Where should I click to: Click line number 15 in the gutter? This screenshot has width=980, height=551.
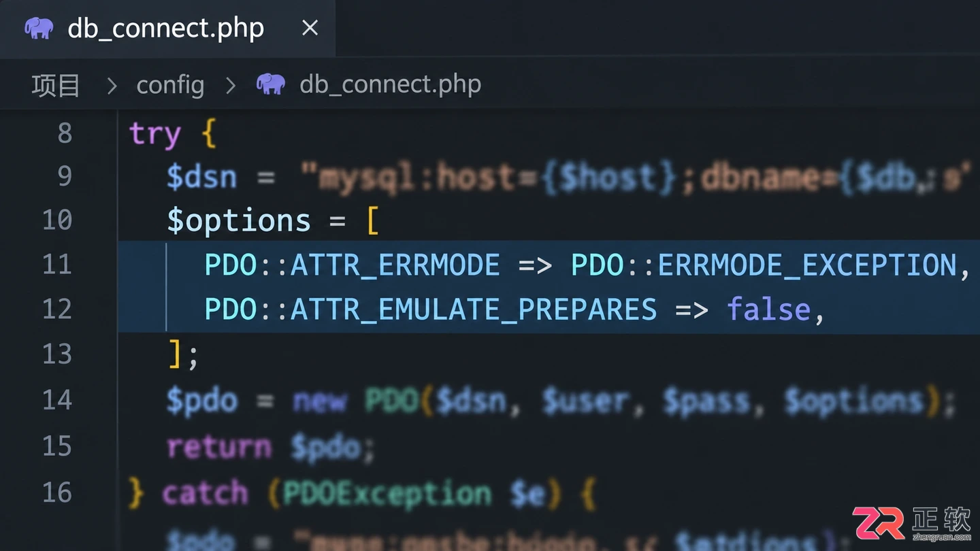tap(57, 446)
